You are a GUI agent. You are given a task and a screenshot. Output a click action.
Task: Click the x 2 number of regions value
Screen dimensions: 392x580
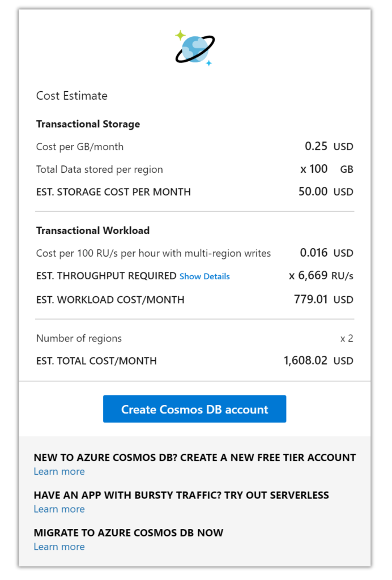(347, 339)
